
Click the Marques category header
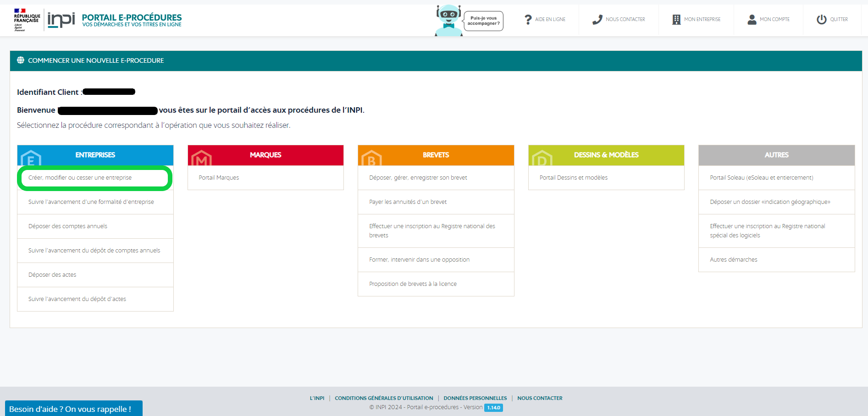265,155
